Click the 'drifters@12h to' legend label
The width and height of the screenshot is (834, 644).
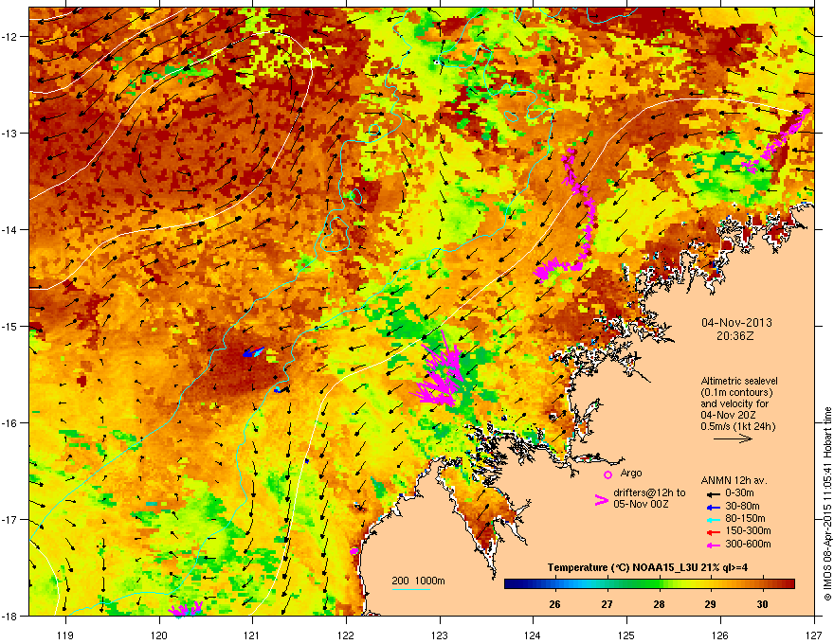pos(649,493)
